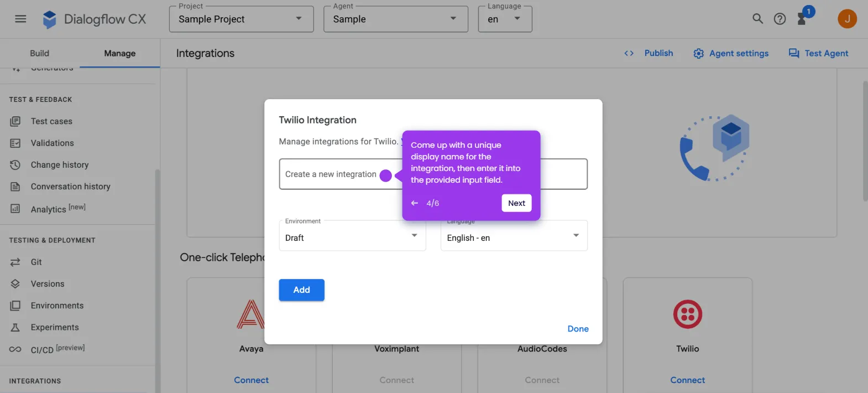
Task: Switch to the Manage tab
Action: pos(120,53)
